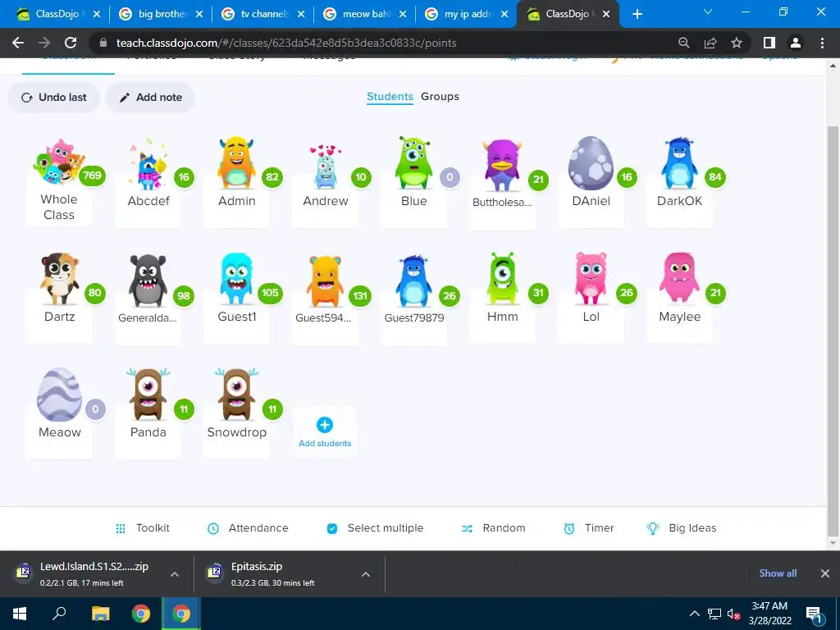
Task: Open a new browser tab
Action: tap(637, 14)
